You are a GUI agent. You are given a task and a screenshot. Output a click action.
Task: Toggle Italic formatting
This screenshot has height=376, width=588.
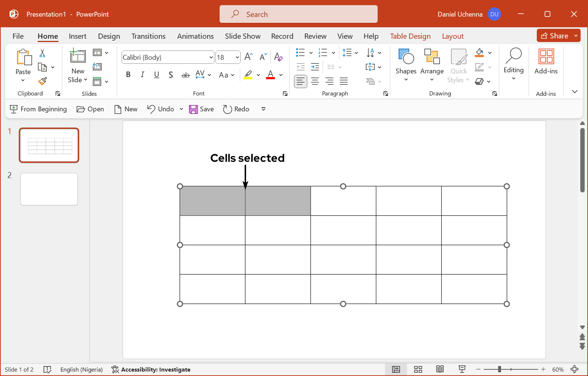pyautogui.click(x=142, y=74)
